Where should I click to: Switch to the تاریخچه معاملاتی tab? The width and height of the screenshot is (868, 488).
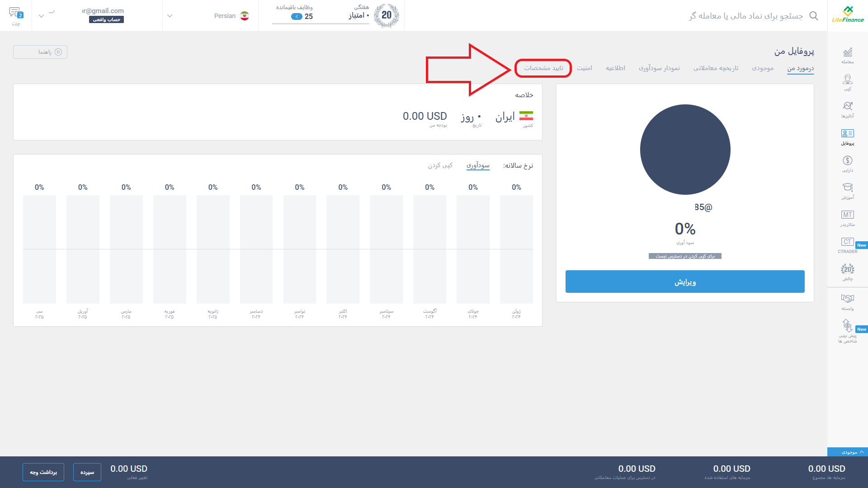[716, 68]
